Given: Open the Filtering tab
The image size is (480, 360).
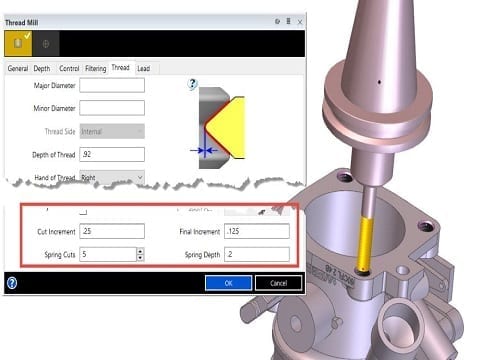Looking at the screenshot, I should (96, 68).
